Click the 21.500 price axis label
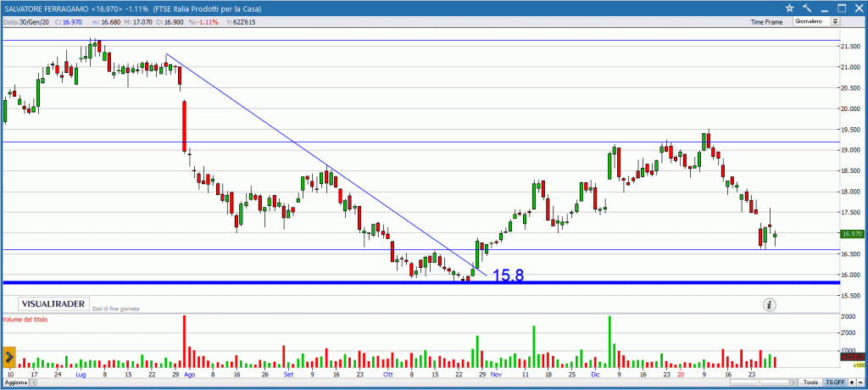This screenshot has width=868, height=390. (x=850, y=47)
